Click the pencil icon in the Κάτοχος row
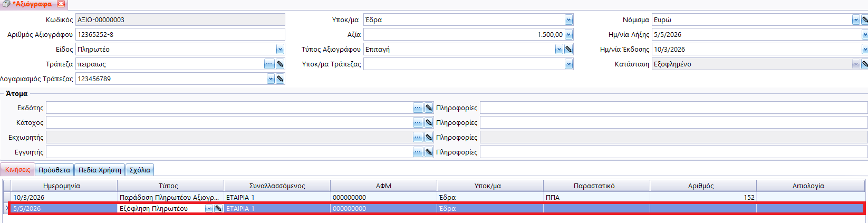868x223 pixels. (x=429, y=123)
